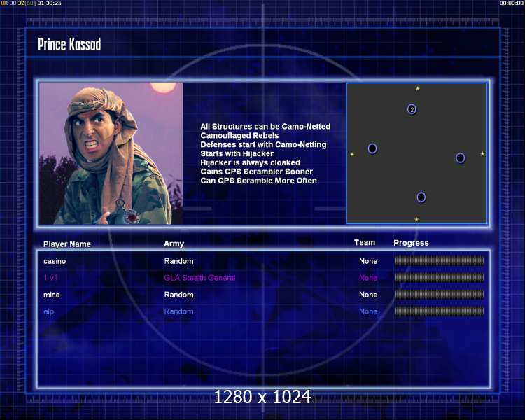Select player name "mina"

[x=52, y=295]
